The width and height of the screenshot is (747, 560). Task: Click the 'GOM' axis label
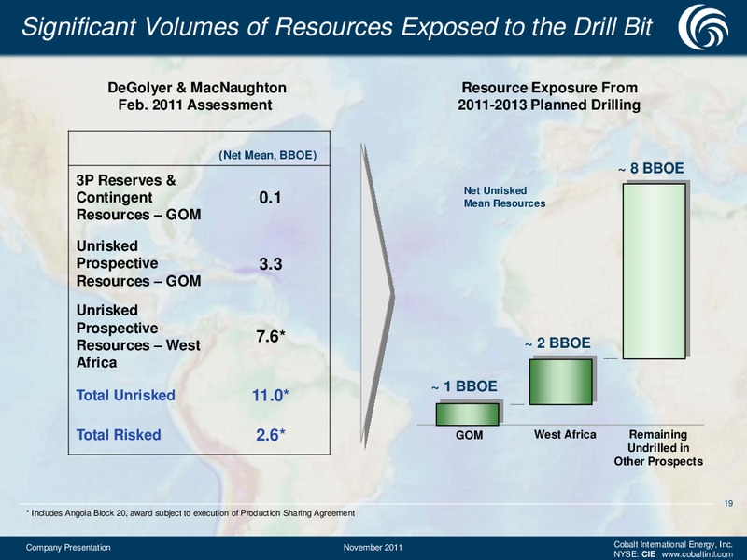[470, 435]
